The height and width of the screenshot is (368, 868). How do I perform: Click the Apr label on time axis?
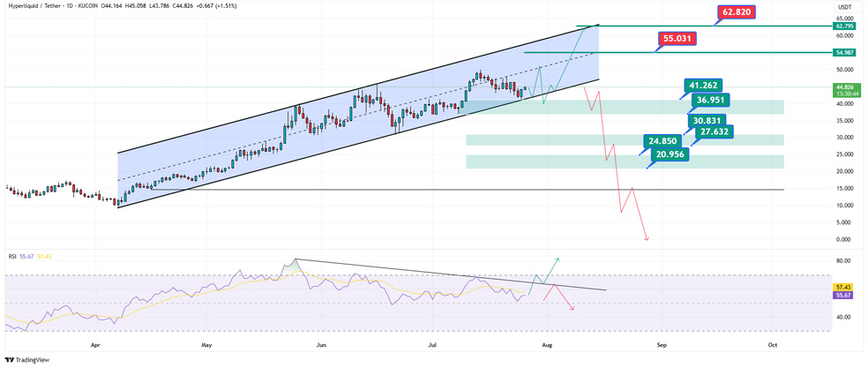[x=96, y=345]
